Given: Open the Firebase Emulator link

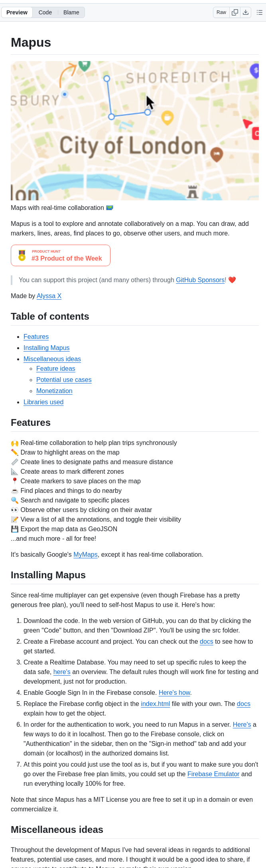Looking at the screenshot, I should coord(213,774).
